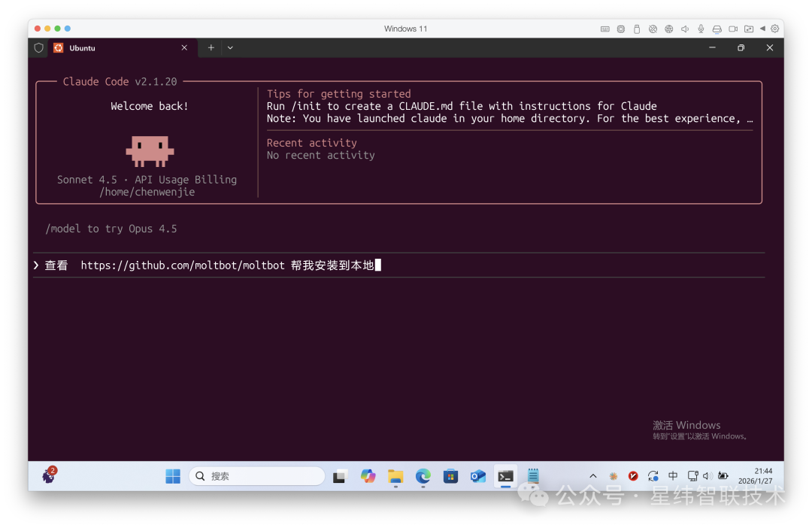Open File Explorer from the taskbar

[x=395, y=476]
